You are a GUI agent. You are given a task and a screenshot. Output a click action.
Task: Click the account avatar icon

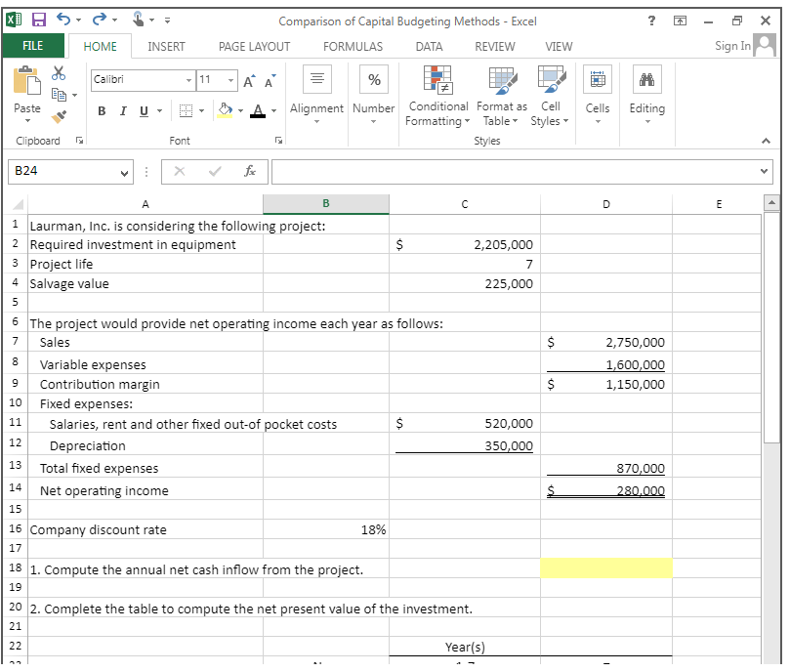[765, 45]
